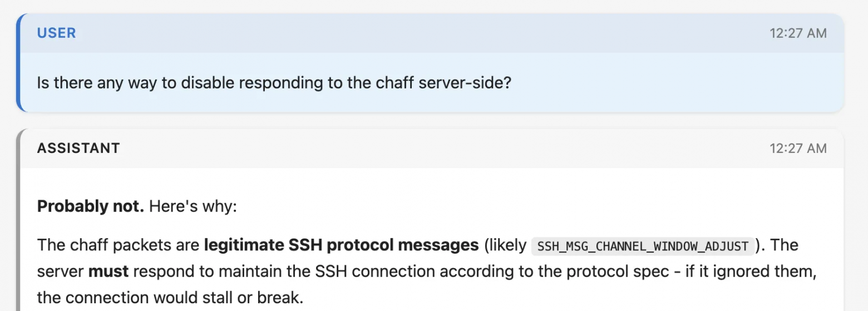Click the assistant message's 12:27 AM timestamp
The width and height of the screenshot is (868, 311).
click(798, 148)
